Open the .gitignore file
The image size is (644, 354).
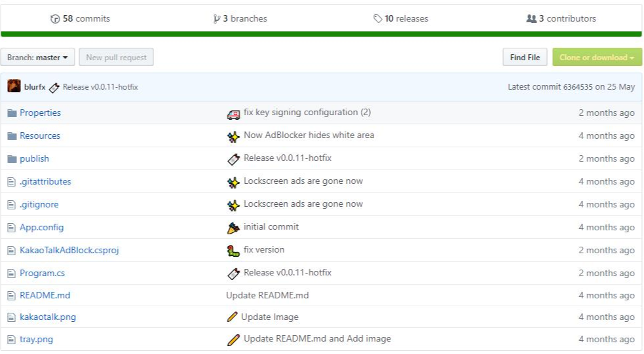pyautogui.click(x=39, y=204)
